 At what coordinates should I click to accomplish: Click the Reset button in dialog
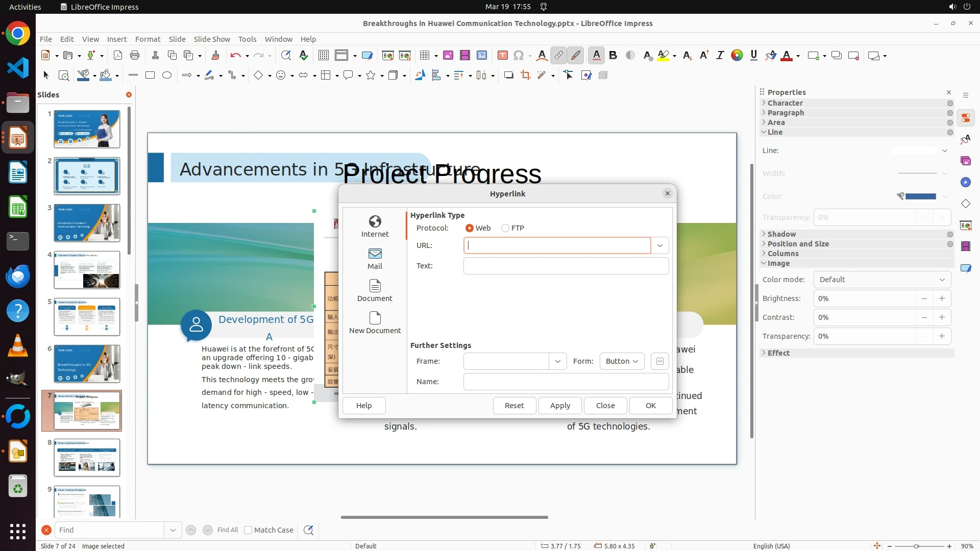[x=514, y=406]
